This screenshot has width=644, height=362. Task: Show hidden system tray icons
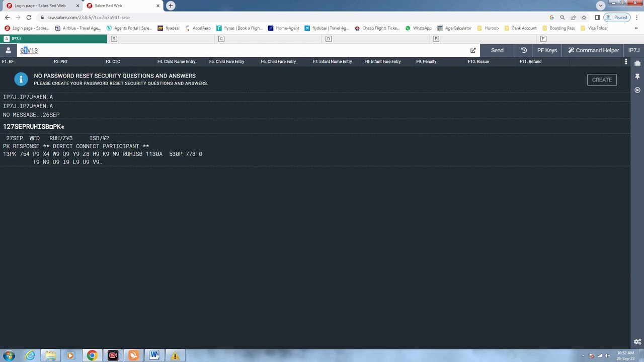(x=583, y=355)
